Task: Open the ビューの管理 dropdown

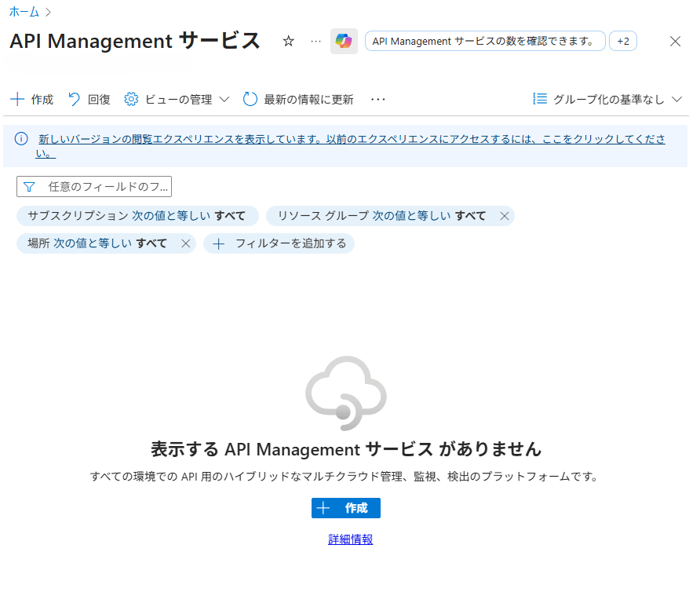Action: pyautogui.click(x=177, y=99)
